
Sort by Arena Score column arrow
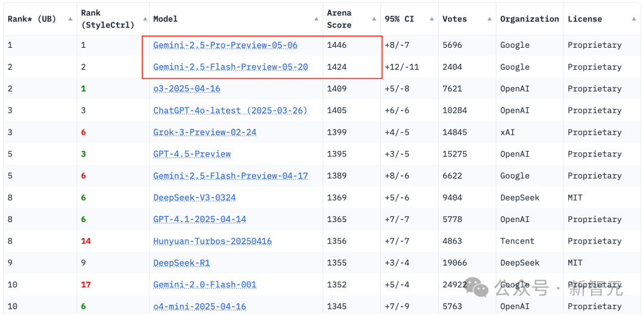coord(374,19)
